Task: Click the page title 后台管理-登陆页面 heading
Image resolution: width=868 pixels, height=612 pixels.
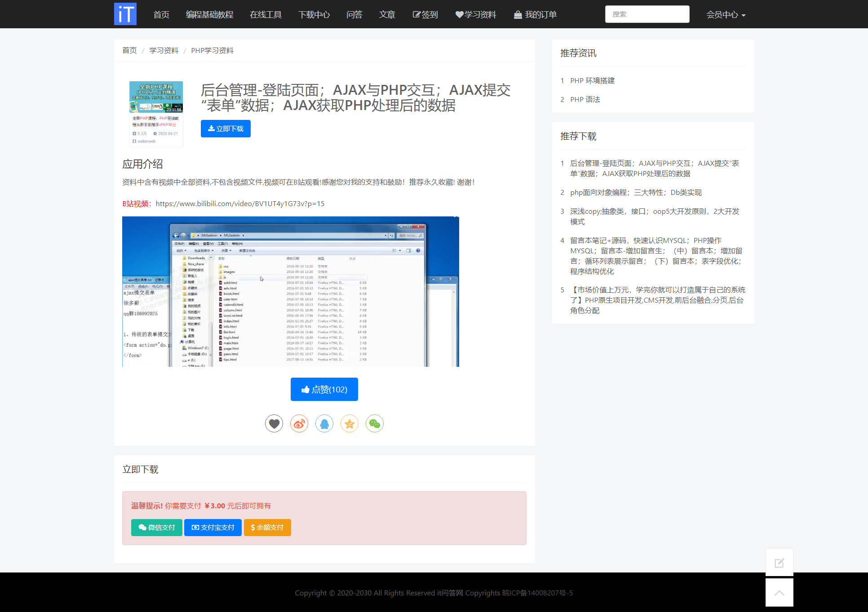Action: (x=355, y=97)
